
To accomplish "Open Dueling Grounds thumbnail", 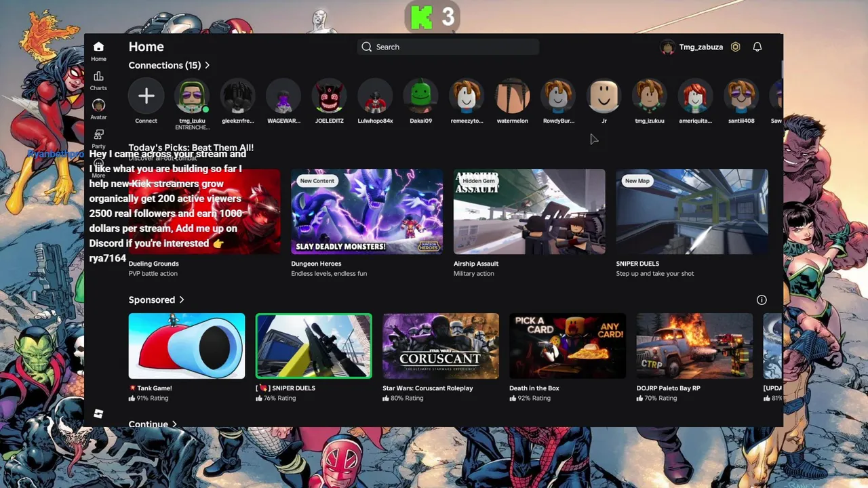I will (204, 211).
